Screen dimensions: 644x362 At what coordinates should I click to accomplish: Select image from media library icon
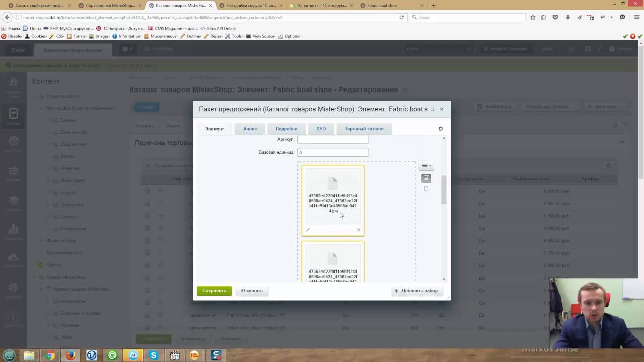tap(426, 178)
